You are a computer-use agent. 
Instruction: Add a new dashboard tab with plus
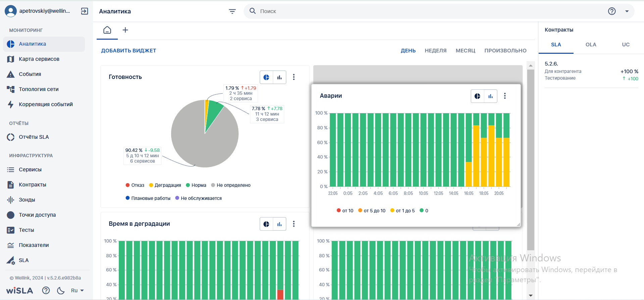point(125,30)
